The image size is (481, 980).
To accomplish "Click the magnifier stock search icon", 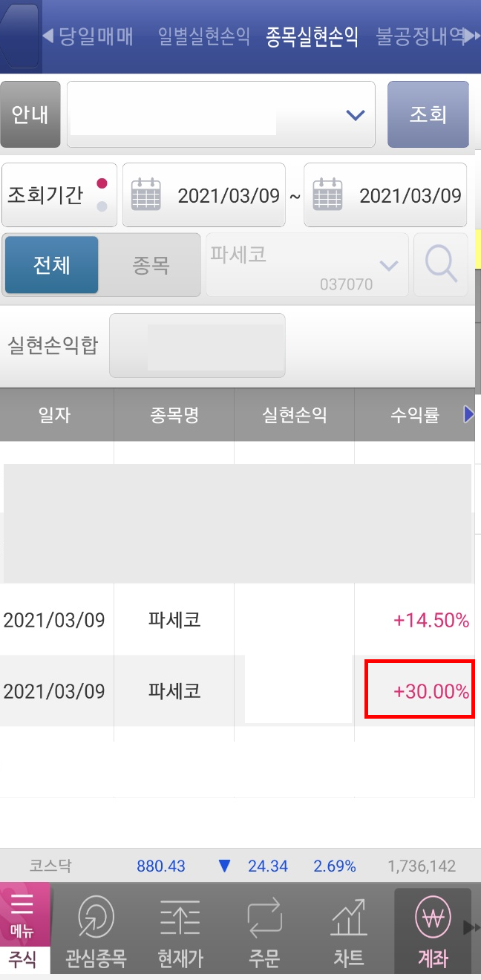I will 441,264.
